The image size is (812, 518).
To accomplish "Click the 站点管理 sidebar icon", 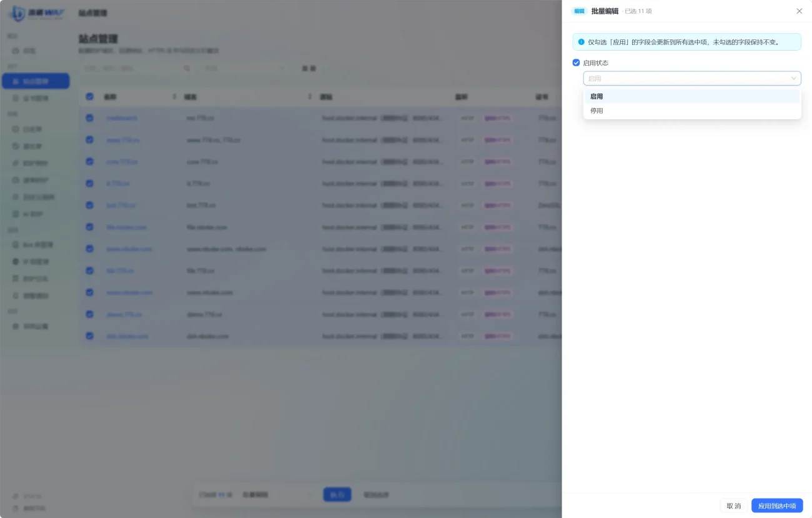I will pyautogui.click(x=16, y=81).
